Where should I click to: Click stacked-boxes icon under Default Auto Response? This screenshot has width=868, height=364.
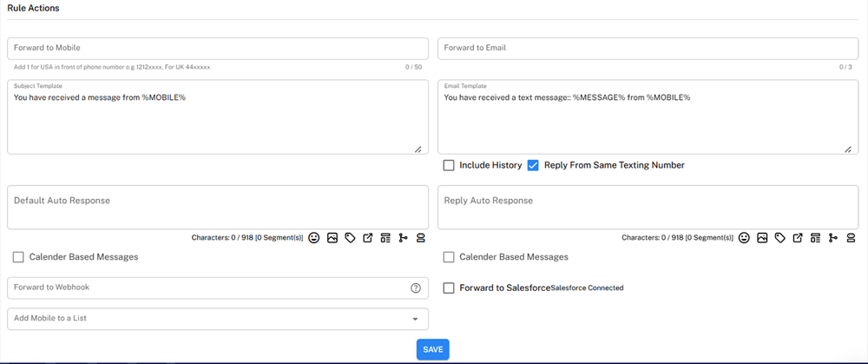(x=421, y=238)
